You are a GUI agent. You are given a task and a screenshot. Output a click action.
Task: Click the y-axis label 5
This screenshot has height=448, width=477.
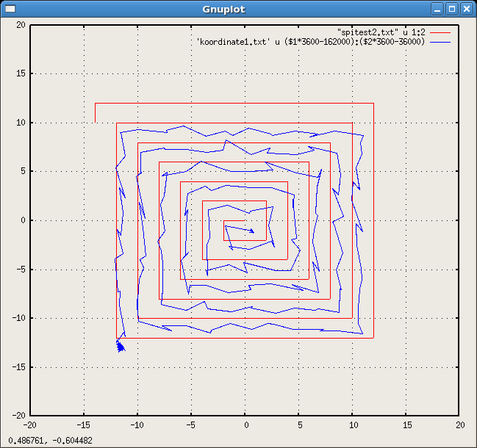tap(23, 171)
